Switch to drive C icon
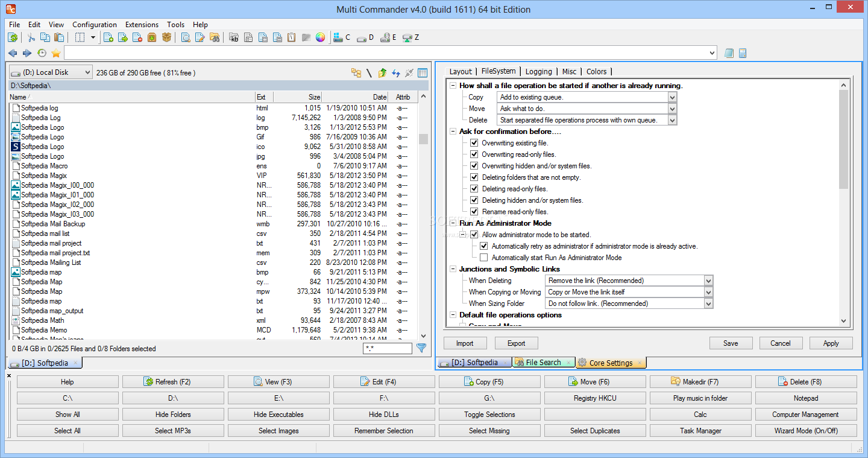The width and height of the screenshot is (868, 458). tap(342, 37)
